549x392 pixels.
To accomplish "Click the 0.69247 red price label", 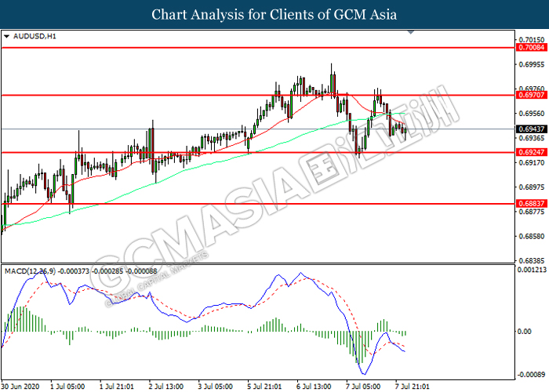I will point(531,152).
